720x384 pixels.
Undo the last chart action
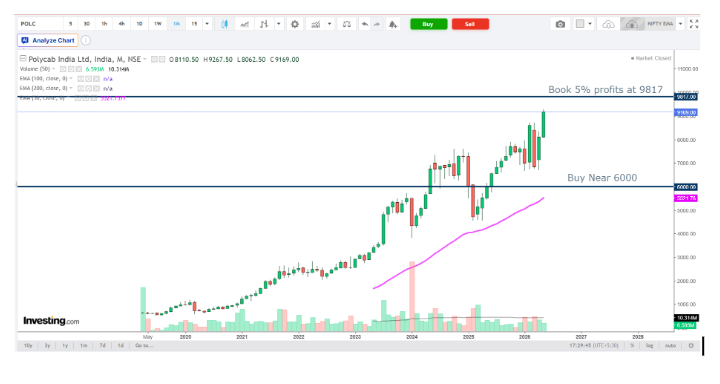tap(365, 24)
